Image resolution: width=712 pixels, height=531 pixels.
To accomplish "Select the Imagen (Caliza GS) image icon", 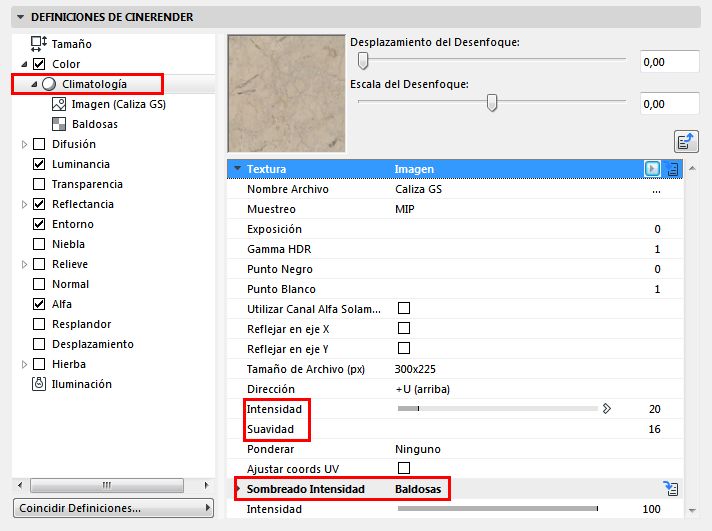I will (59, 104).
